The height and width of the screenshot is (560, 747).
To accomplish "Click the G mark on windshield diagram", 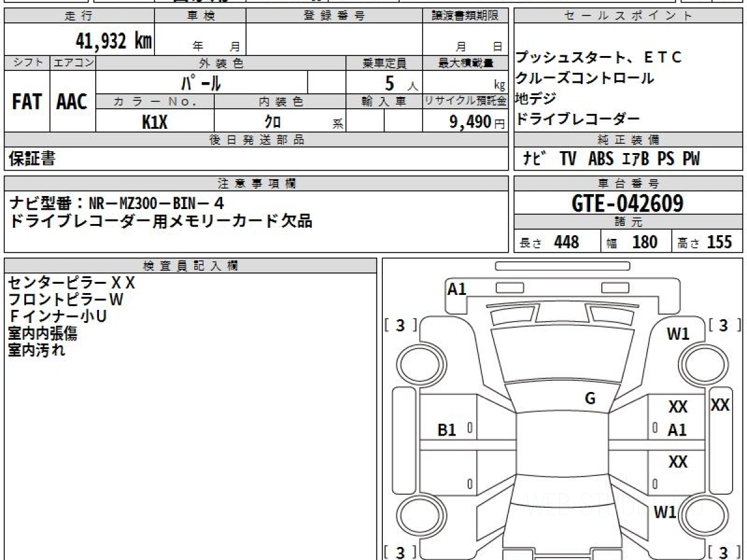I will coord(590,399).
